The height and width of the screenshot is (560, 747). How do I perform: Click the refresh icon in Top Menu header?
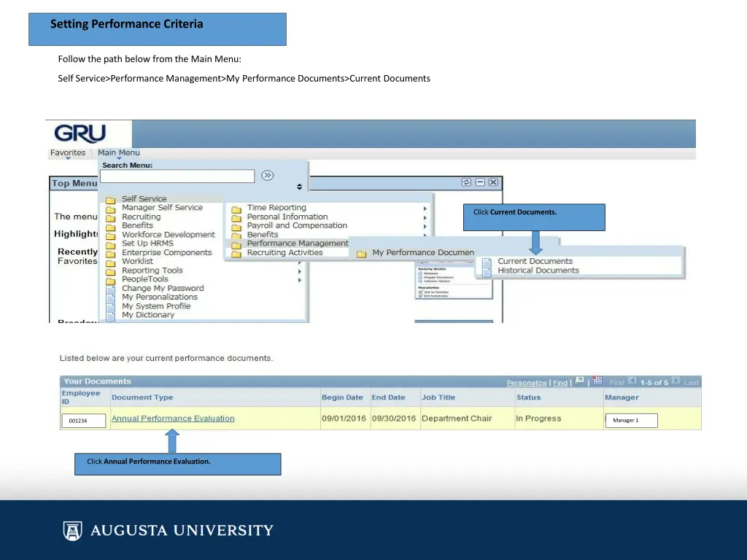(x=466, y=182)
